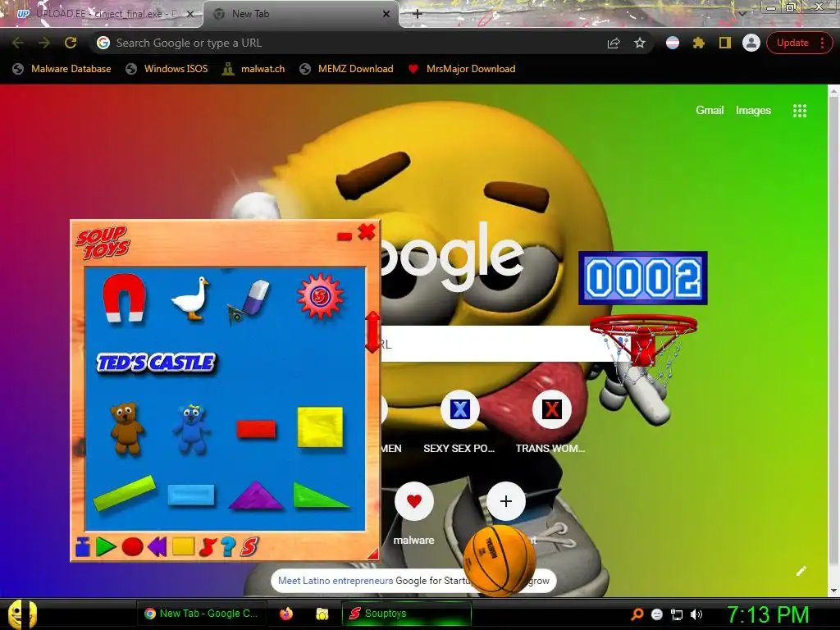Select the blue teddy bear toy

[190, 428]
